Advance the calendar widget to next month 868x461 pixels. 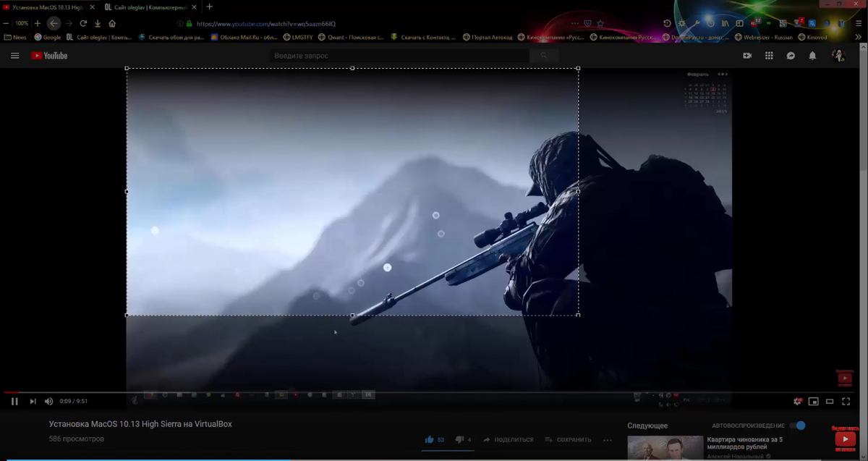(x=726, y=74)
